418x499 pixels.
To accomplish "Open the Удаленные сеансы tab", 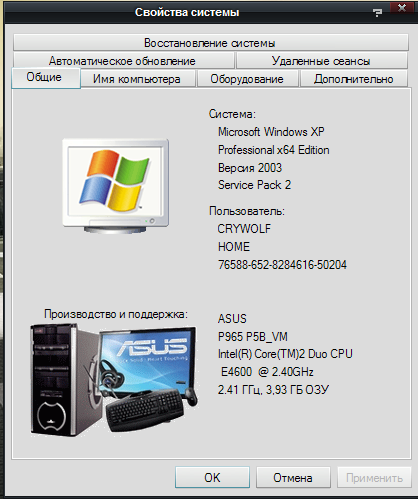I will (x=322, y=61).
